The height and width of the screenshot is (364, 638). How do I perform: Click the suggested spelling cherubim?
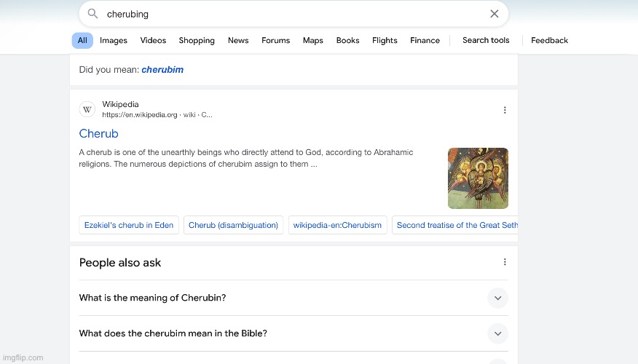(x=162, y=70)
